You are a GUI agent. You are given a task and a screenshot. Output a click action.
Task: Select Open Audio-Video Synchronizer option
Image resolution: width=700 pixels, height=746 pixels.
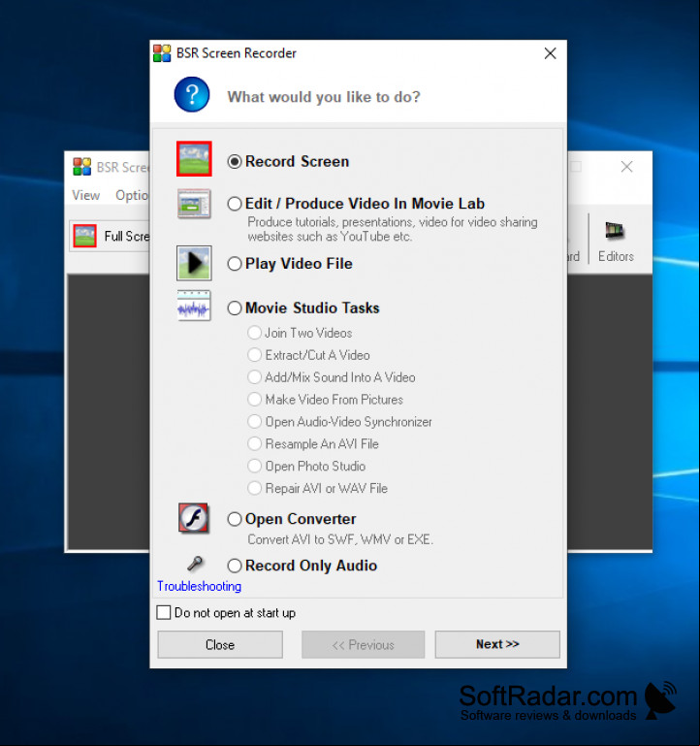pos(254,422)
